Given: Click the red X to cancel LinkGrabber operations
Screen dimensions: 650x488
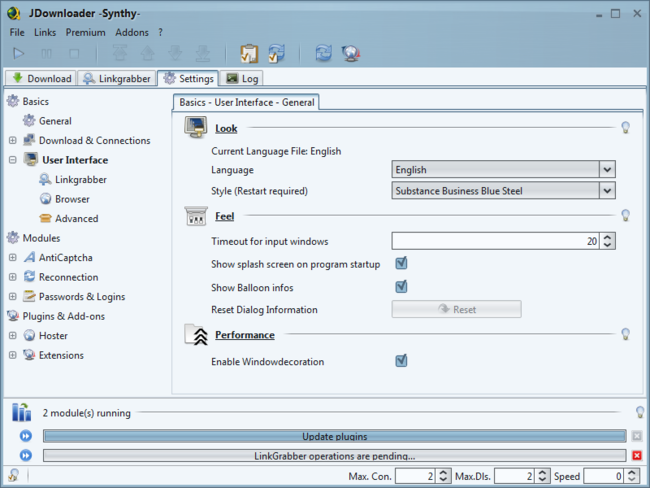Looking at the screenshot, I should 637,456.
